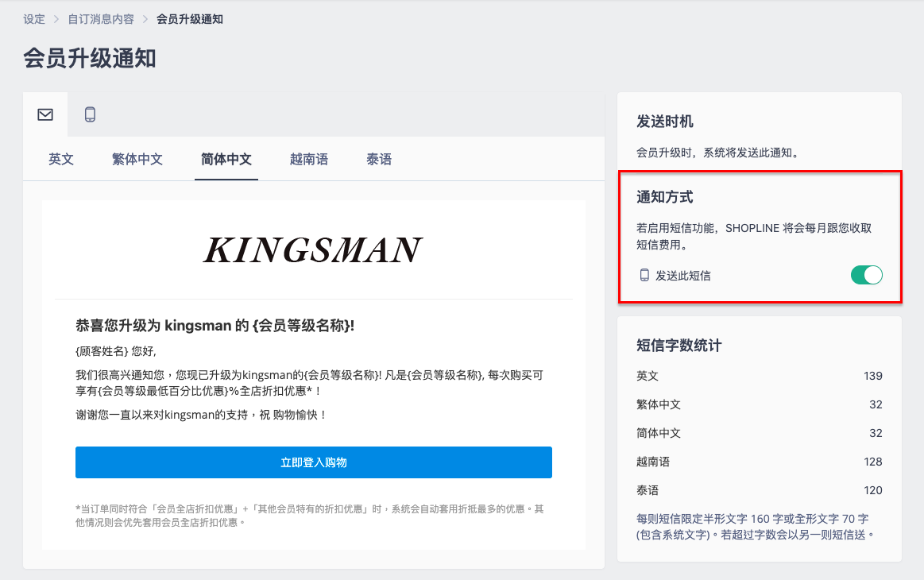Viewport: 924px width, 580px height.
Task: Click the 简体中文 row in 短信字数统计
Action: coord(759,433)
